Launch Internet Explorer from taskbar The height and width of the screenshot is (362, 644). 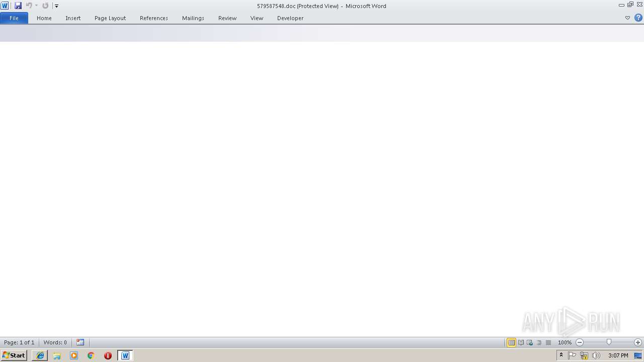tap(40, 355)
